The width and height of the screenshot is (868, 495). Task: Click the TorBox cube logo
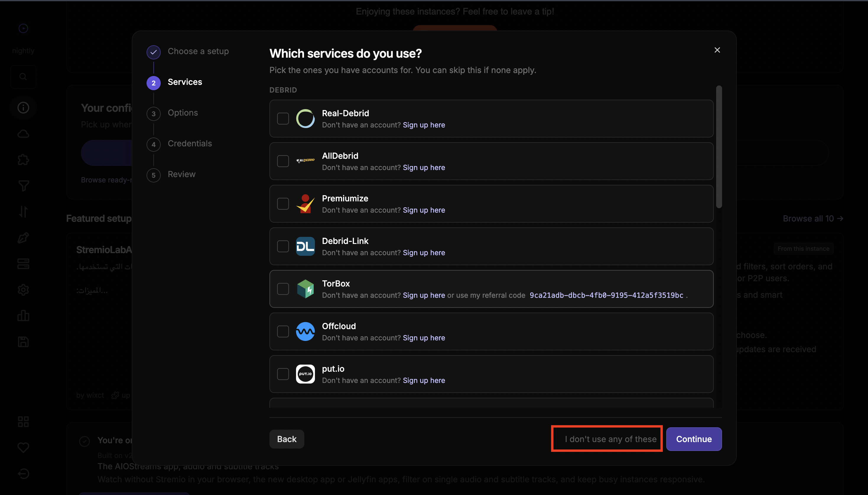pos(305,289)
